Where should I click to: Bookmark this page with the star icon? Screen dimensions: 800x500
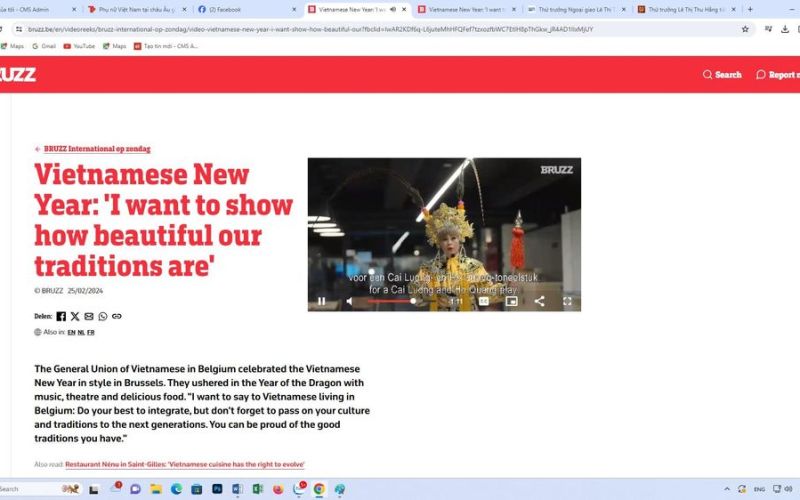point(745,29)
